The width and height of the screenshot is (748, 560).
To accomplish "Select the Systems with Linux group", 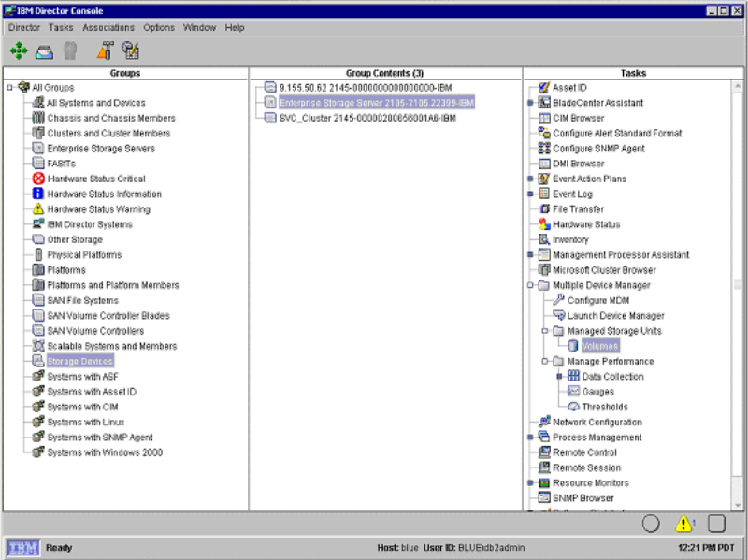I will (86, 423).
